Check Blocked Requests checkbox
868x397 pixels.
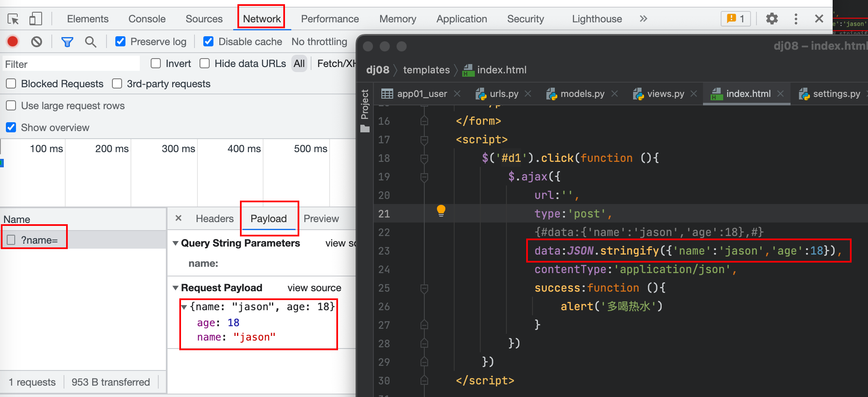point(11,83)
